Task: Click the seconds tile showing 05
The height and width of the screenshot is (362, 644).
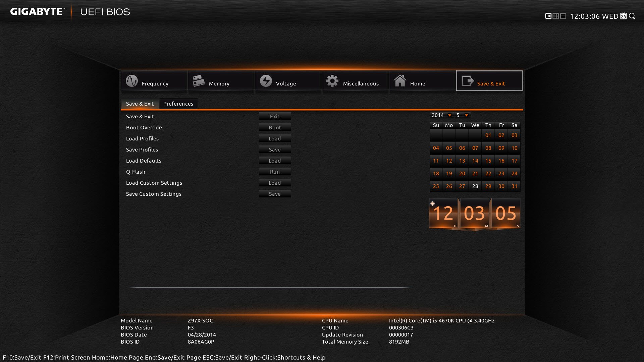Action: [x=506, y=213]
